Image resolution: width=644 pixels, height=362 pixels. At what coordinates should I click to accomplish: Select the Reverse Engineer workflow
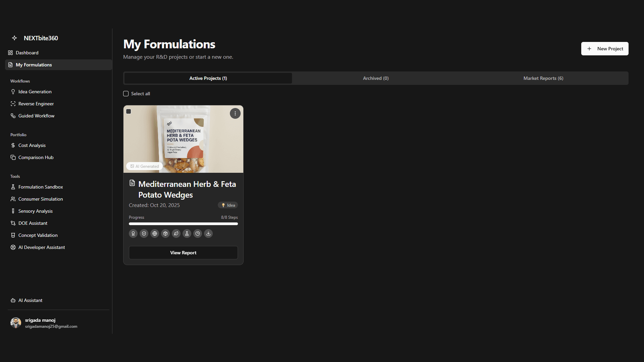point(36,104)
